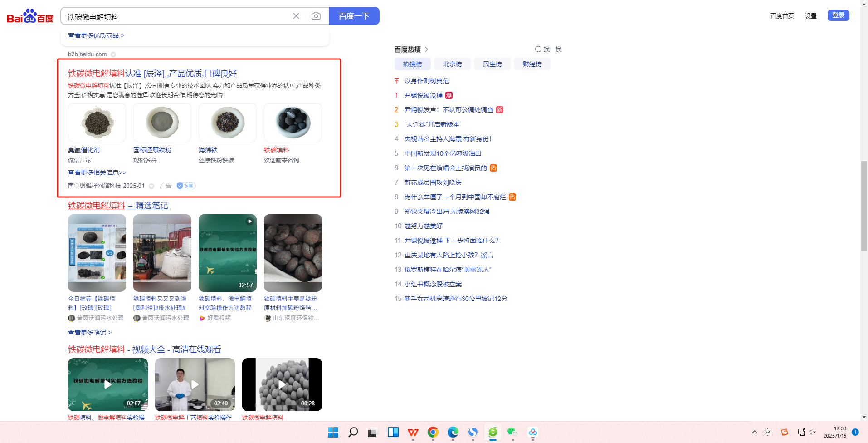Open the ad title 铁碳微电解填料认准[辰泽]
The width and height of the screenshot is (868, 443).
[x=152, y=74]
